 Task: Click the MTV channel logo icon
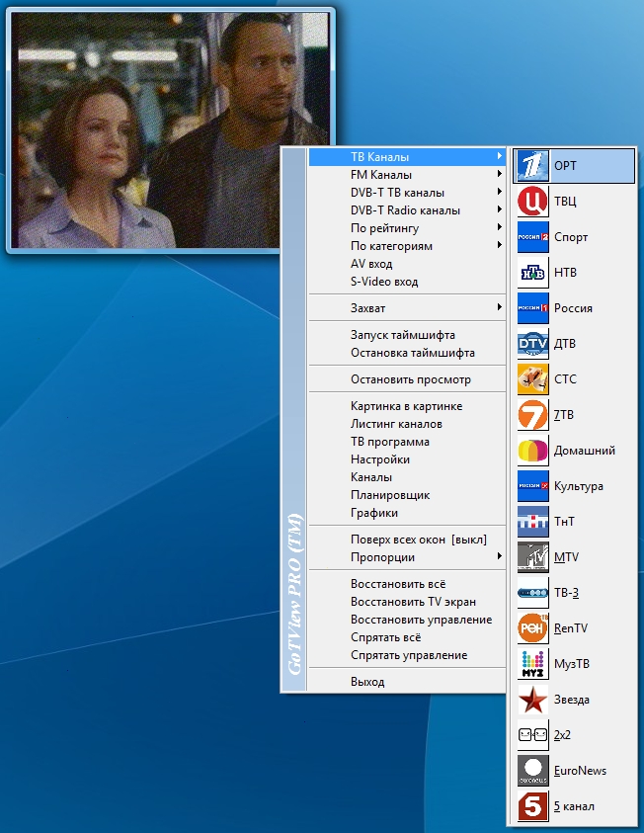coord(533,557)
